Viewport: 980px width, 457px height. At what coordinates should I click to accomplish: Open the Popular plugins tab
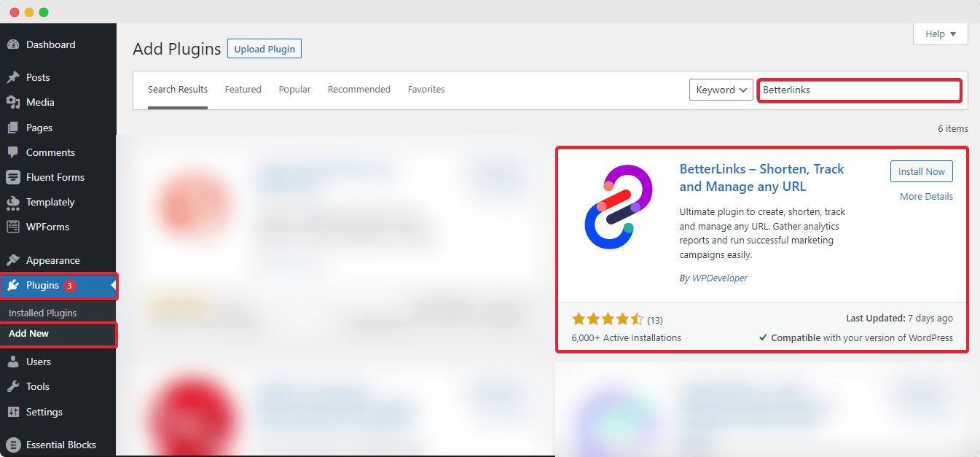tap(294, 90)
